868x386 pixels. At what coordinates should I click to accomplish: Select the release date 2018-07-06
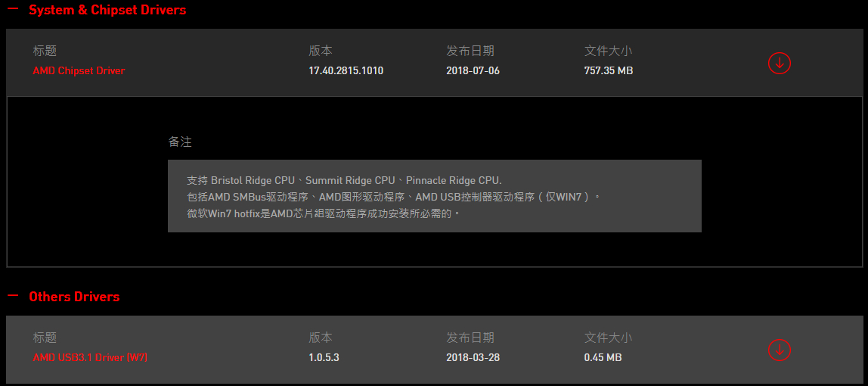[473, 71]
